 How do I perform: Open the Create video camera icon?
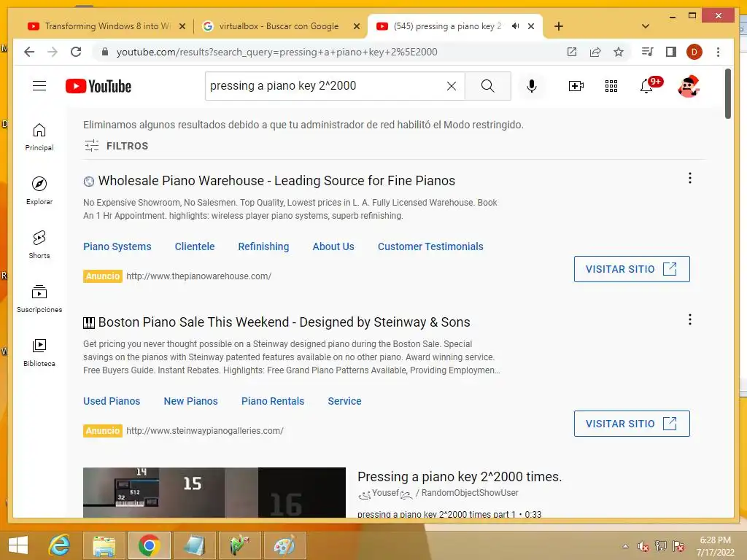[x=576, y=86]
